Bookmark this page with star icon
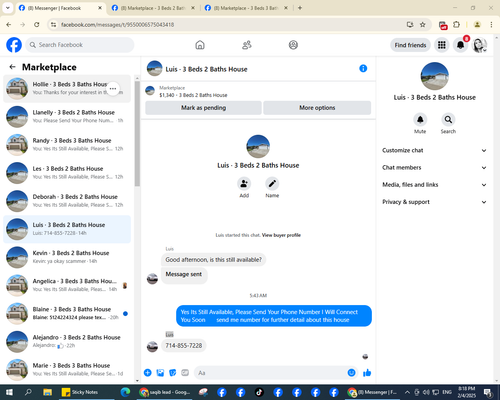Viewport: 500px width, 400px height. 423,25
